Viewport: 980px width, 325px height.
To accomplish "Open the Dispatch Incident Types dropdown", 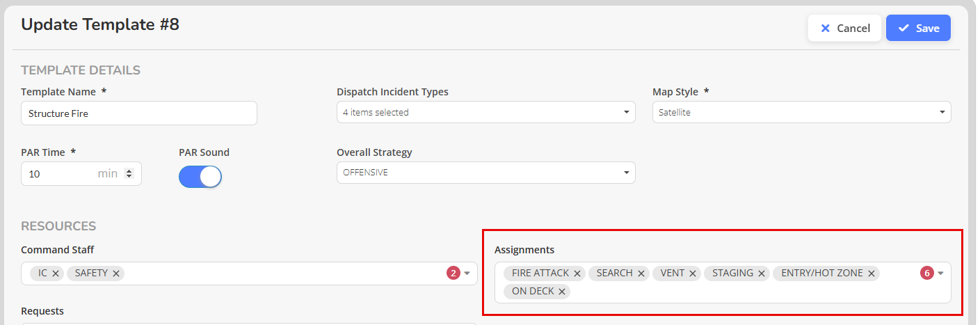I will (485, 112).
